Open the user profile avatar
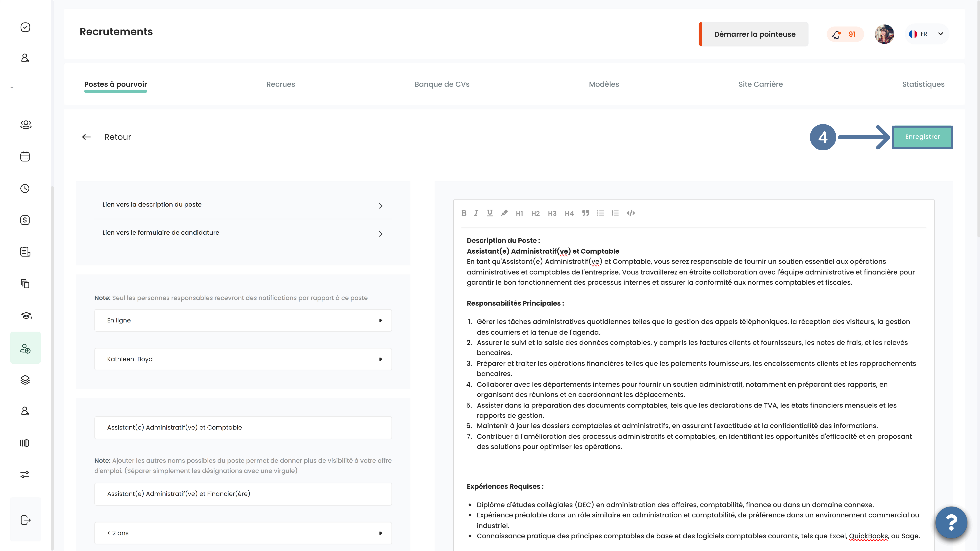 (x=884, y=34)
